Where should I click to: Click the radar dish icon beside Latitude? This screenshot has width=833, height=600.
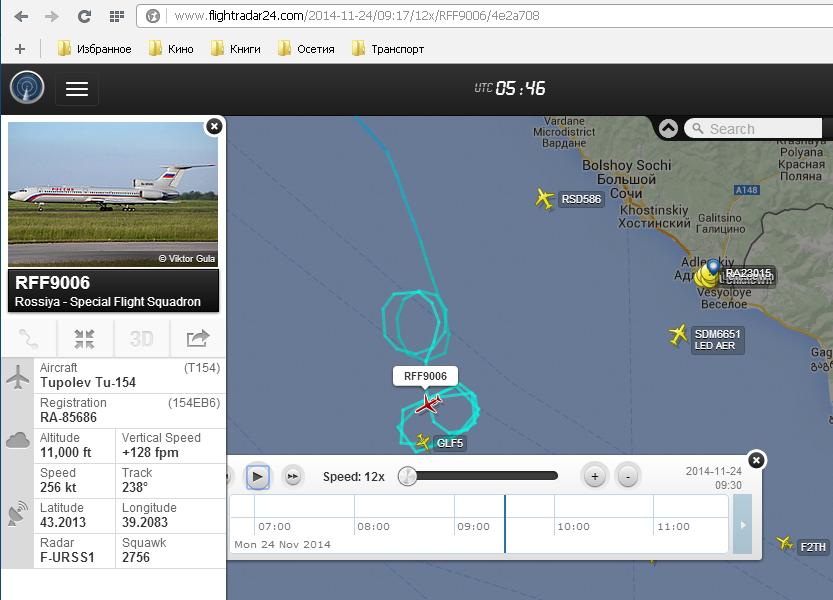tap(18, 513)
